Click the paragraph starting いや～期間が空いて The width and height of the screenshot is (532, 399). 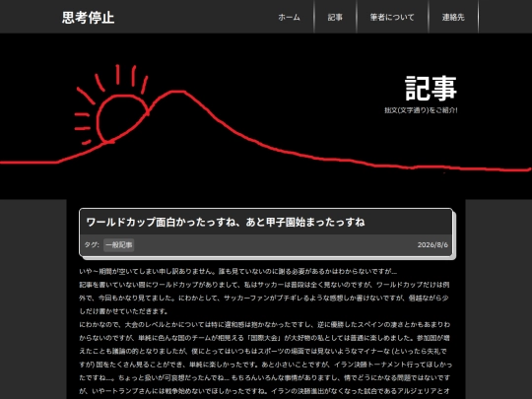coord(237,272)
